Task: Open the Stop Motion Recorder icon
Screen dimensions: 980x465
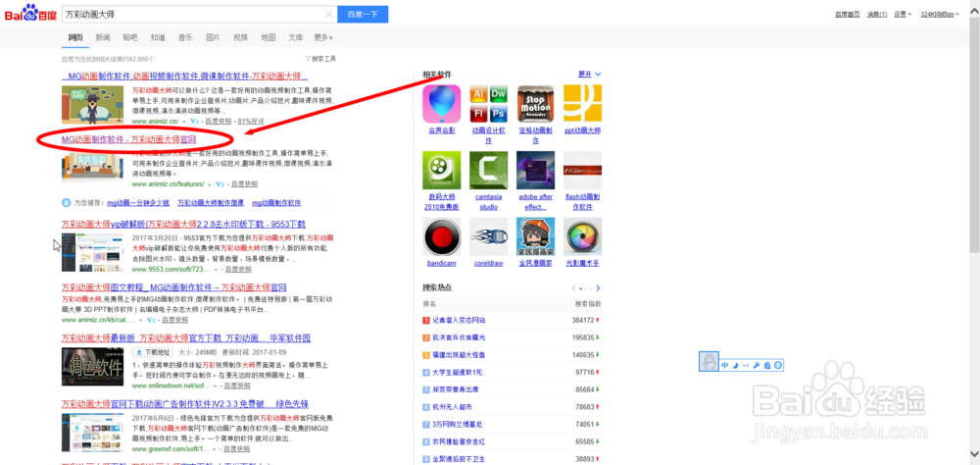Action: pos(536,104)
